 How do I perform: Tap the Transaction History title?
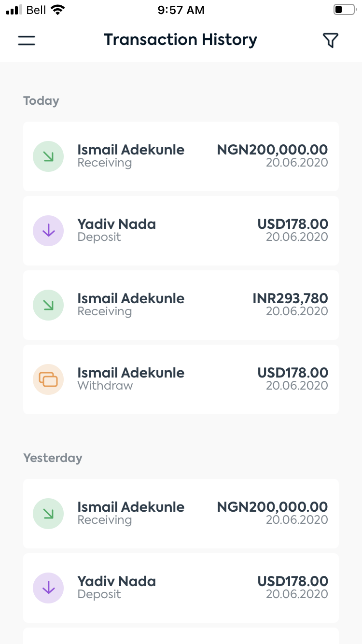click(x=181, y=40)
